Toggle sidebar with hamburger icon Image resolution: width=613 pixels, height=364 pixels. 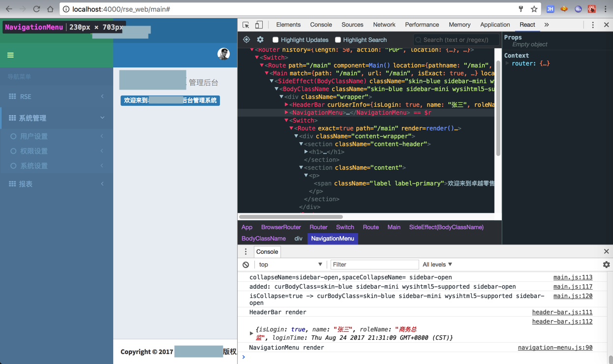coord(10,55)
